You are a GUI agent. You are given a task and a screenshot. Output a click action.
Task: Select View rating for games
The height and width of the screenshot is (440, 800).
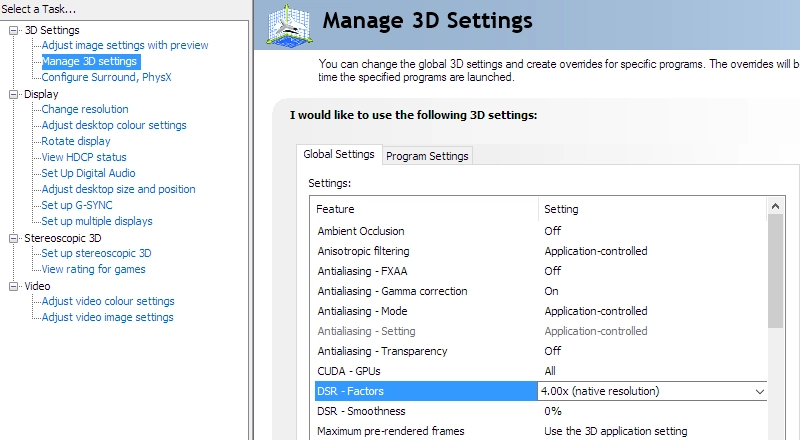93,269
